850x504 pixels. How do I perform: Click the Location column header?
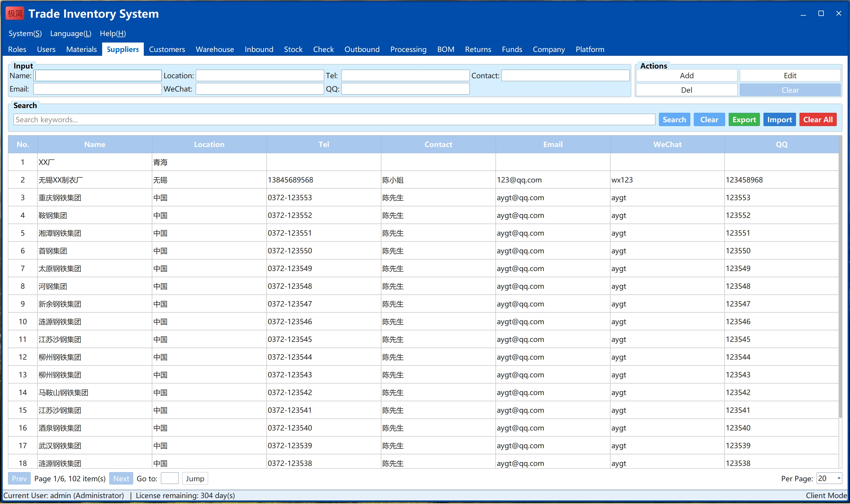(x=209, y=144)
